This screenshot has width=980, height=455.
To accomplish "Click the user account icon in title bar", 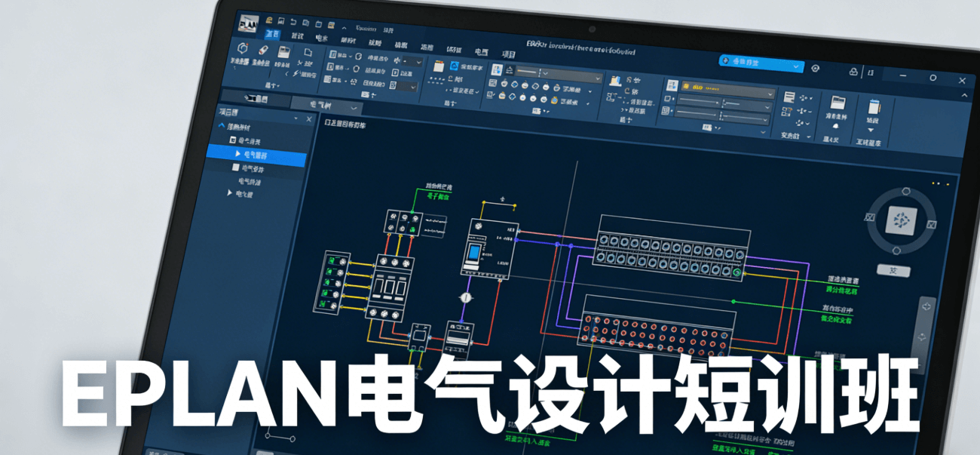I will (x=853, y=72).
